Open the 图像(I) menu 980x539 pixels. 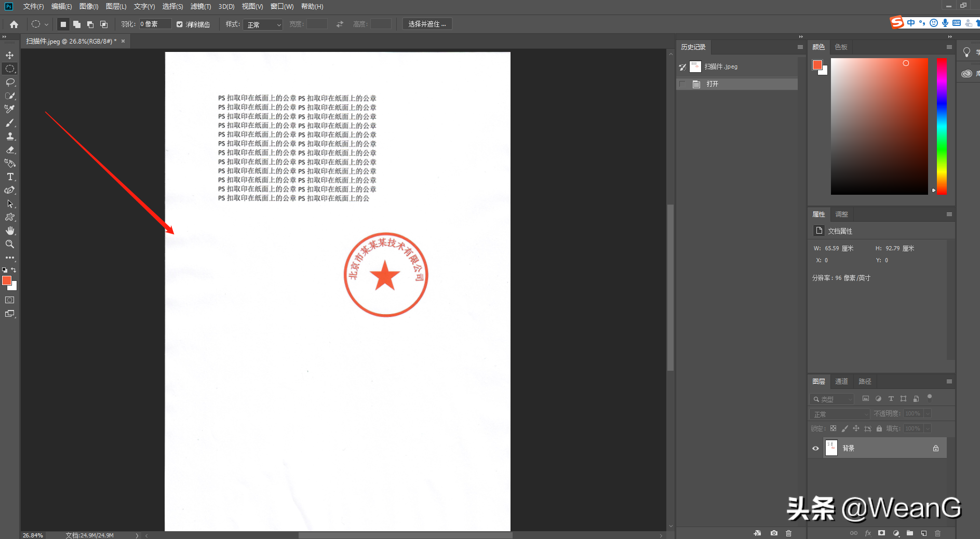point(89,6)
